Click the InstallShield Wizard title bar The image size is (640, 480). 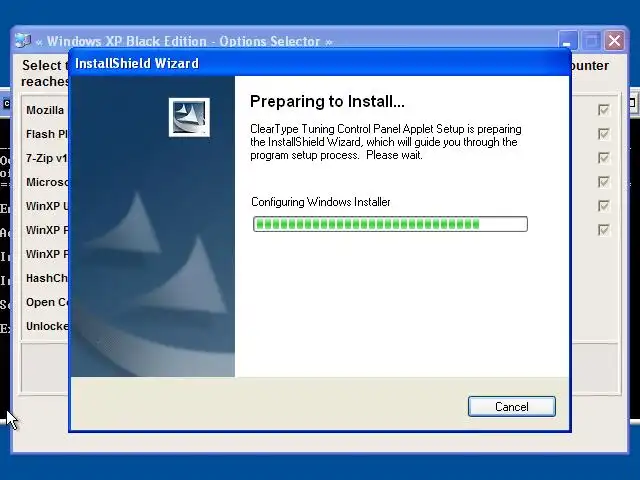[320, 63]
